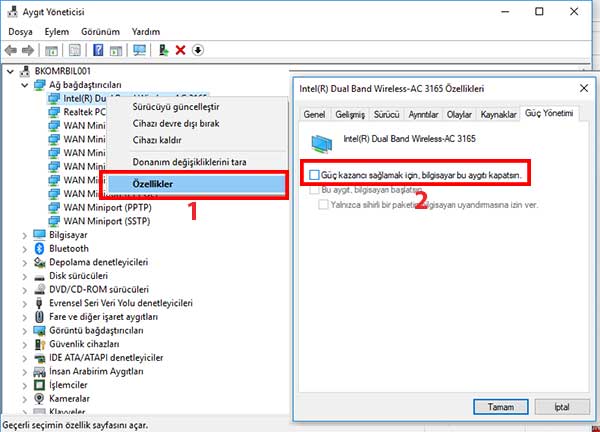Viewport: 600px width, 432px height.
Task: Check the 'Yalnızca sihirli bir paketin' checkbox
Action: click(323, 205)
